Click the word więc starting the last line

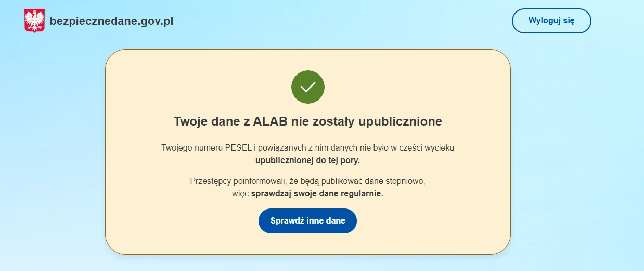(240, 194)
